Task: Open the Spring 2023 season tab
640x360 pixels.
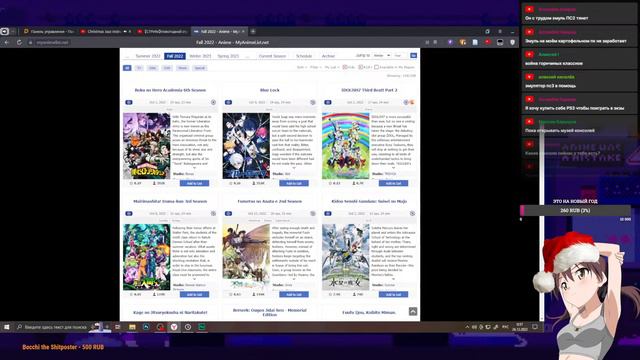Action: coord(228,56)
